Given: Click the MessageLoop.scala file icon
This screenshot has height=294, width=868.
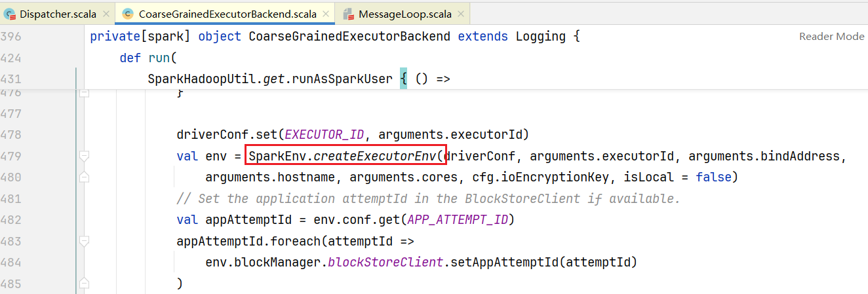Looking at the screenshot, I should click(348, 14).
